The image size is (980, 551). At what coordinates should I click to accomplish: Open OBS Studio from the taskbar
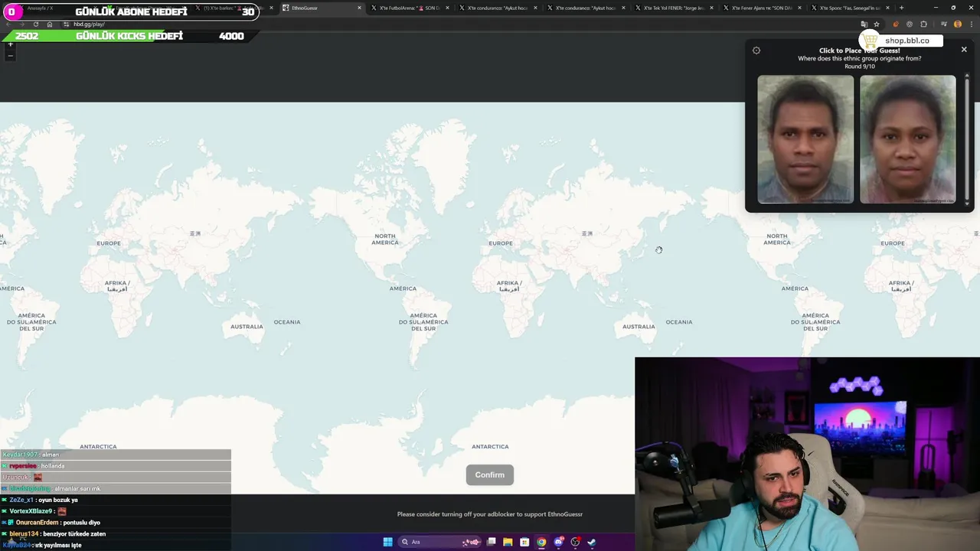[576, 542]
